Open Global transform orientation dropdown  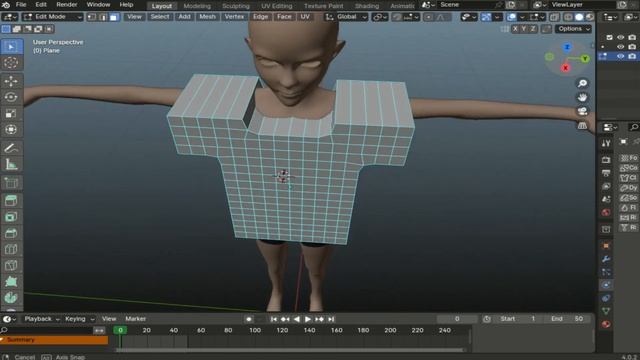tap(346, 17)
